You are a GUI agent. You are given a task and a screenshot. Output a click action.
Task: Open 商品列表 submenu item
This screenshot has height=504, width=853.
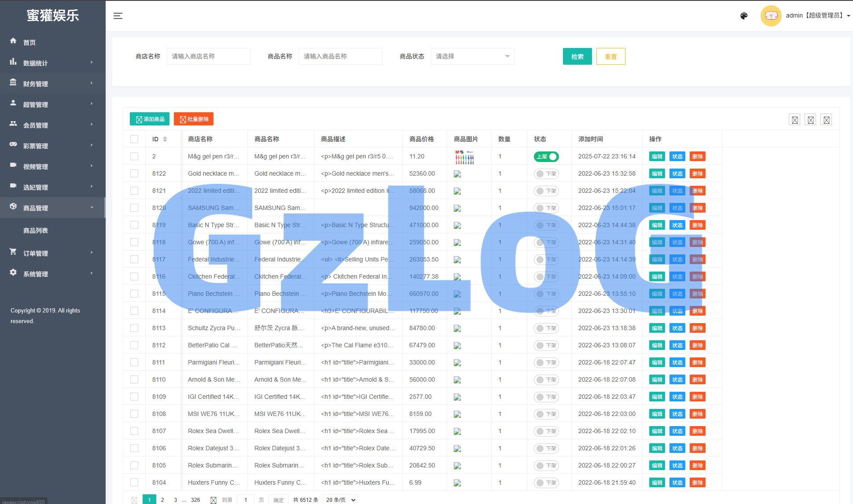click(x=36, y=231)
